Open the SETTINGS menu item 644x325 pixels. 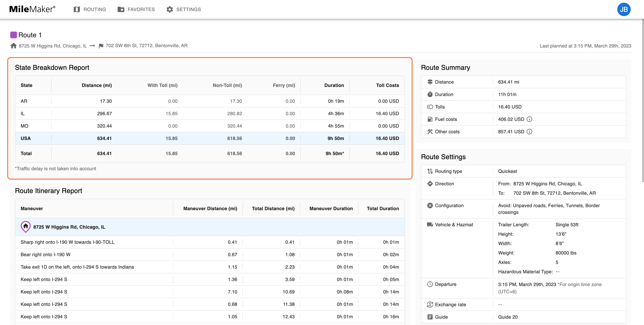coord(184,10)
